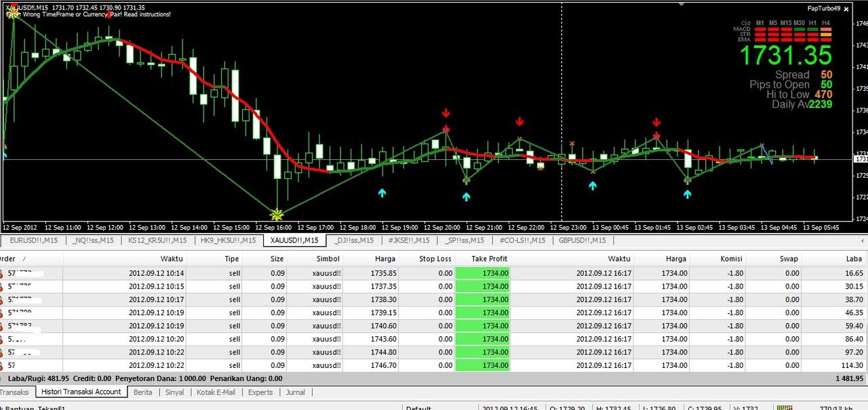Image resolution: width=868 pixels, height=410 pixels.
Task: Open the Berita tab
Action: pyautogui.click(x=142, y=392)
